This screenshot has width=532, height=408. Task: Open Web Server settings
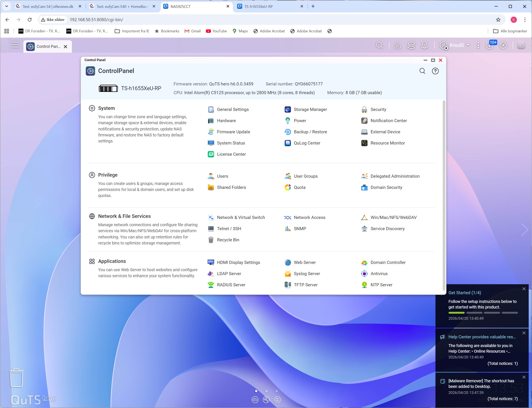coord(300,262)
